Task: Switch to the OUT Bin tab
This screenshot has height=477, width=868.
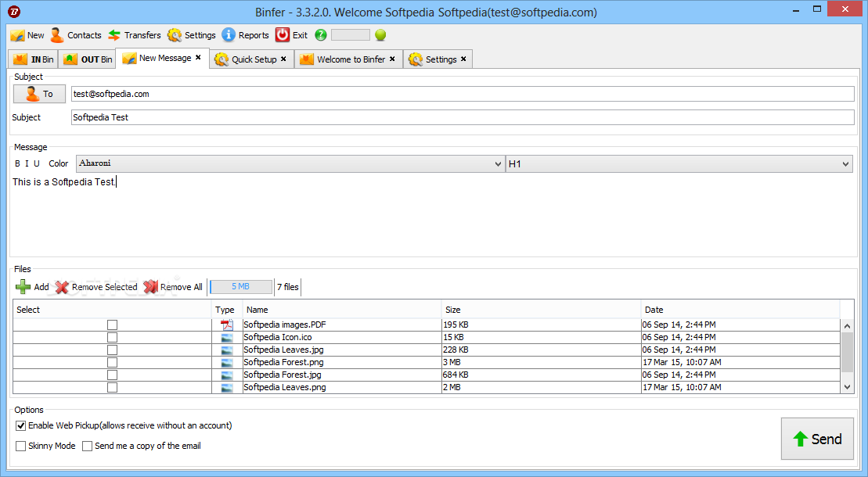Action: click(87, 59)
